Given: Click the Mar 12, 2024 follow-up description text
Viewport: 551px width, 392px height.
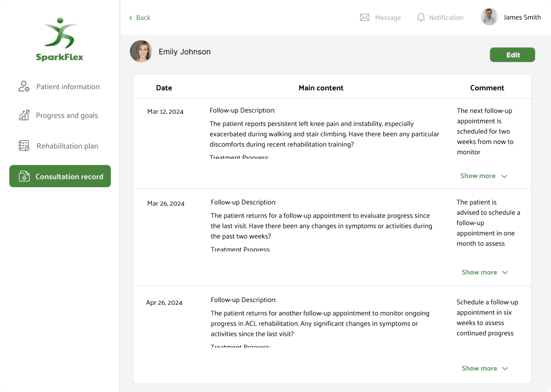Looking at the screenshot, I should coord(324,134).
